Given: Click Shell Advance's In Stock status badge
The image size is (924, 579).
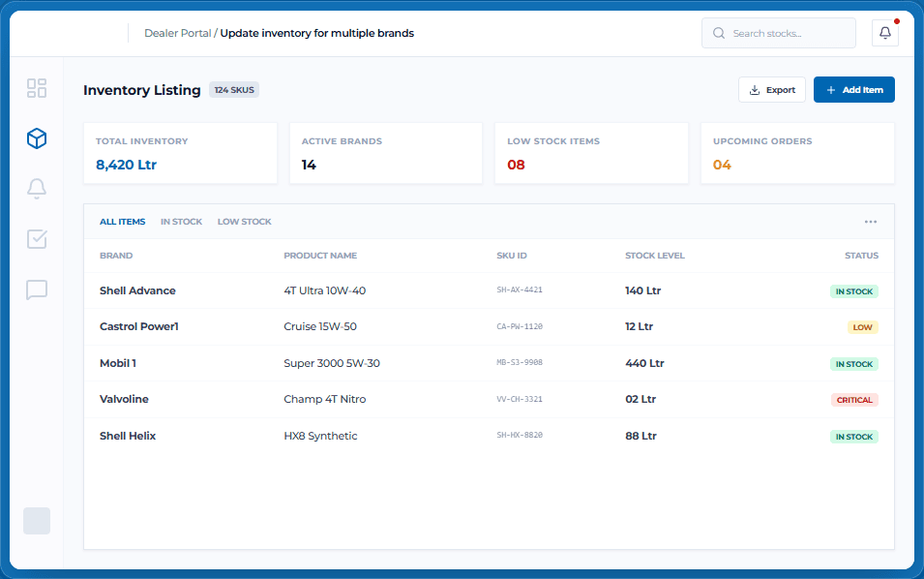Looking at the screenshot, I should coord(854,291).
